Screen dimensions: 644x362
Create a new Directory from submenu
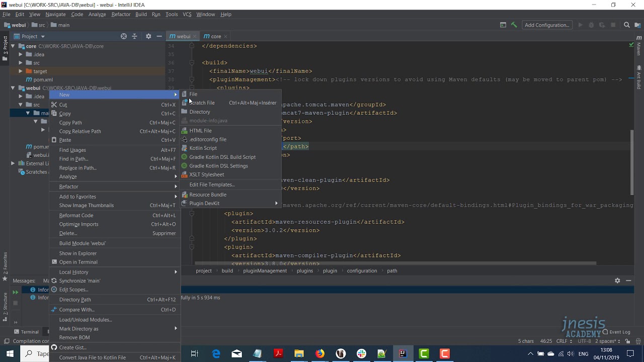(231, 112)
